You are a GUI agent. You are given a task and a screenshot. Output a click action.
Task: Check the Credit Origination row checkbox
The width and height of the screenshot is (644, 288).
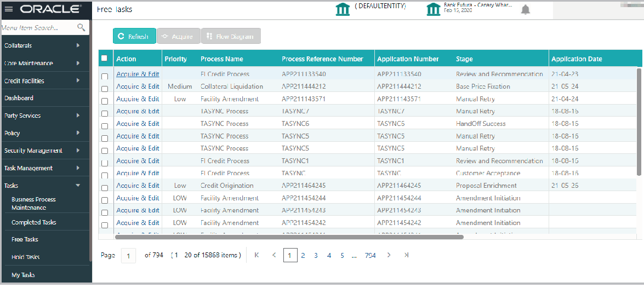pyautogui.click(x=105, y=188)
